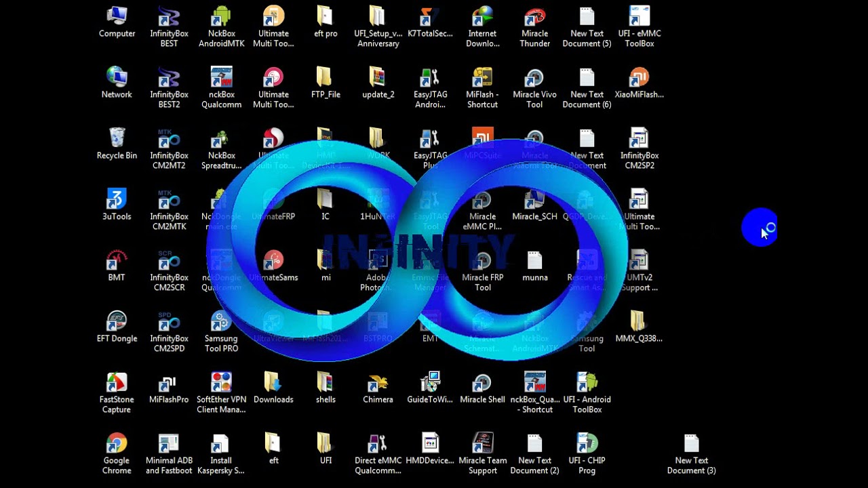The height and width of the screenshot is (488, 868).
Task: Launch Chimera tool shortcut
Action: coord(378,389)
